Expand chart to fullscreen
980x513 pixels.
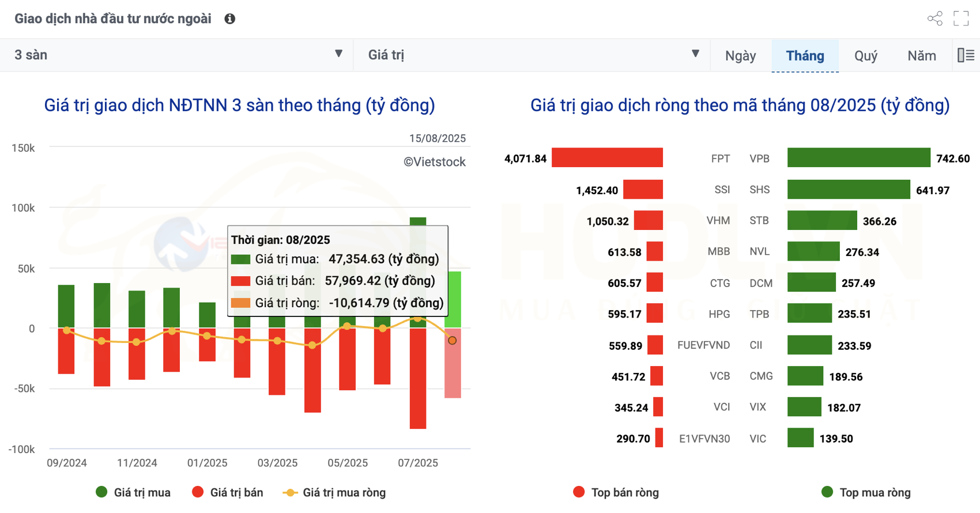[961, 19]
